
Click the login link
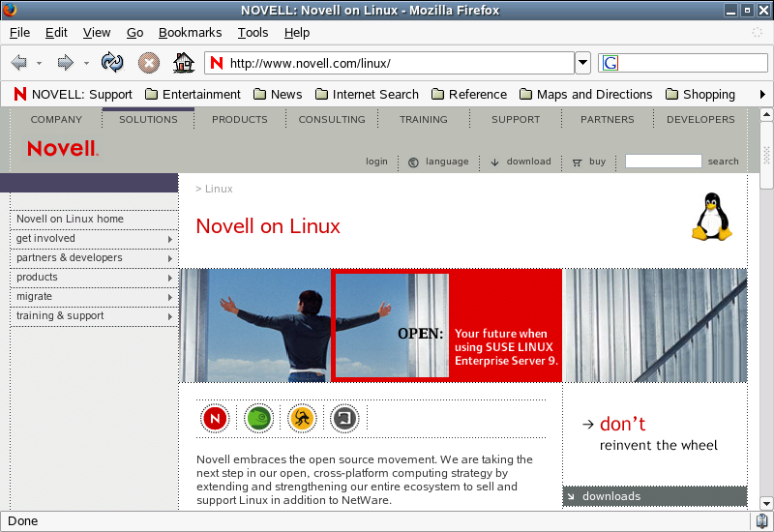point(376,162)
